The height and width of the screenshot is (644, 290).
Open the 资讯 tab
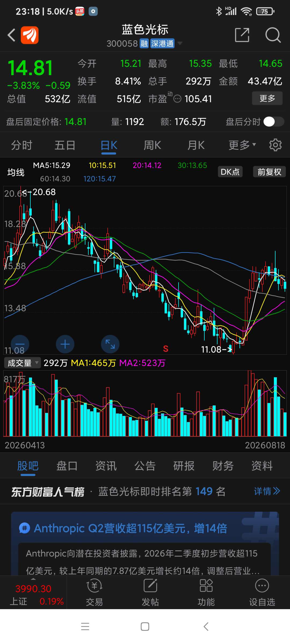(x=106, y=466)
